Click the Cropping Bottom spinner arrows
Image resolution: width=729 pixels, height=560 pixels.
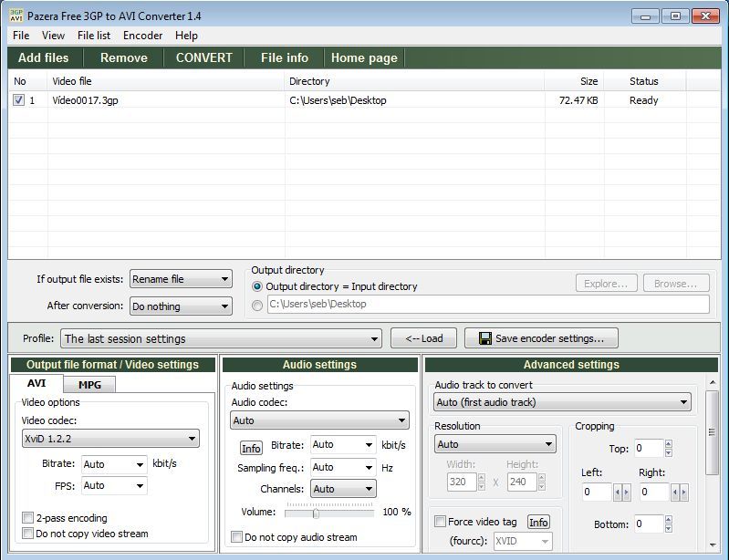click(669, 524)
